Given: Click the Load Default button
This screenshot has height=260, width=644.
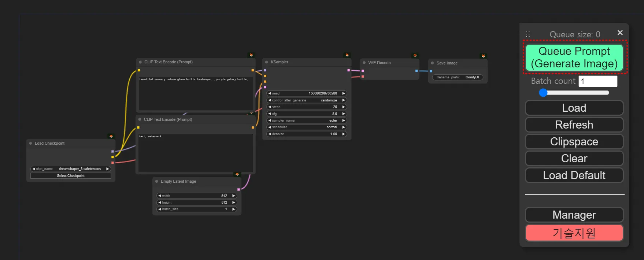Looking at the screenshot, I should (574, 175).
